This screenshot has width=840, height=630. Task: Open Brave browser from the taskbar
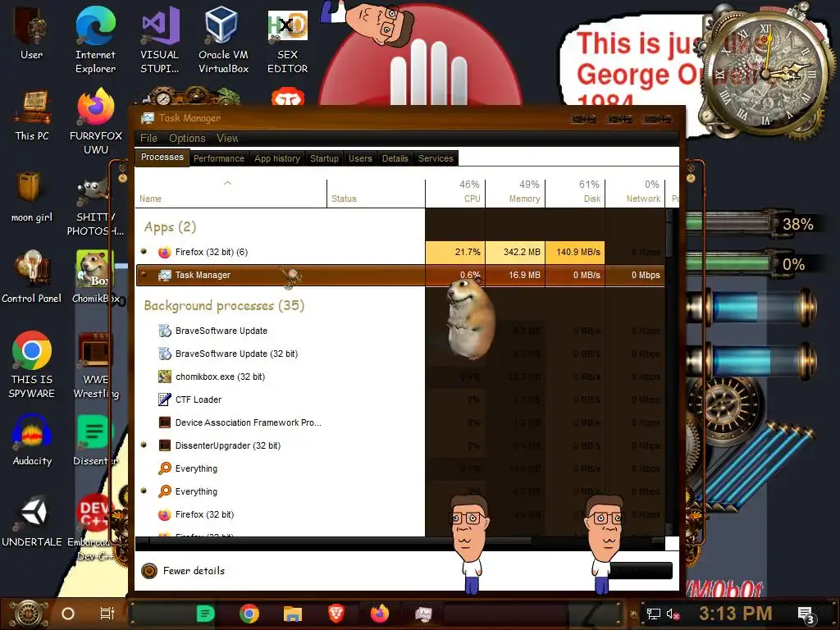(x=336, y=614)
